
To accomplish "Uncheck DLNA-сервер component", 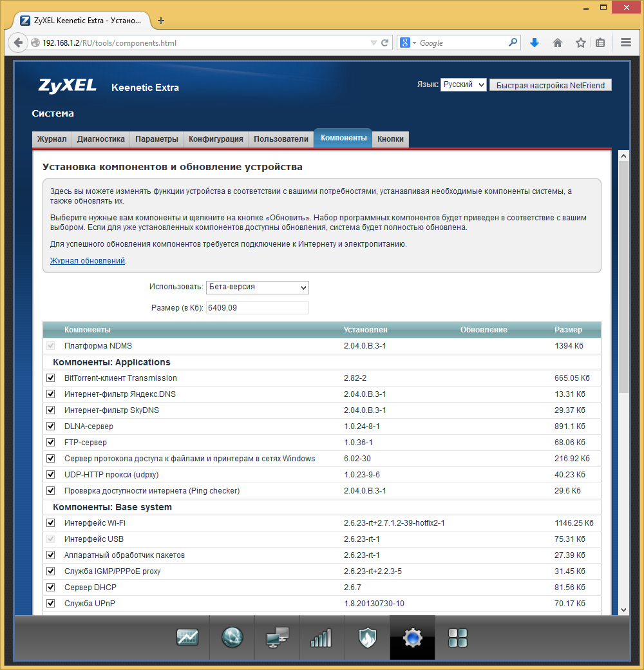I will [51, 426].
